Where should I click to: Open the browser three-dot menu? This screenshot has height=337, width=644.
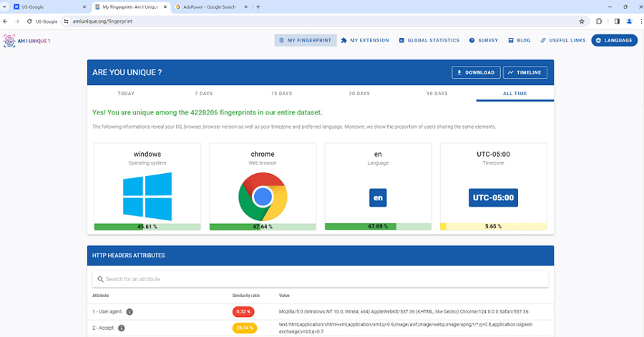coord(640,21)
